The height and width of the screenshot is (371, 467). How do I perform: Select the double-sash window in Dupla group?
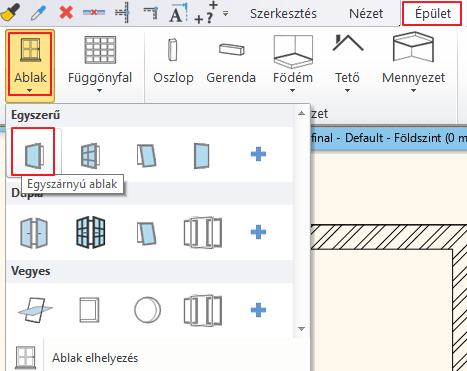click(34, 233)
